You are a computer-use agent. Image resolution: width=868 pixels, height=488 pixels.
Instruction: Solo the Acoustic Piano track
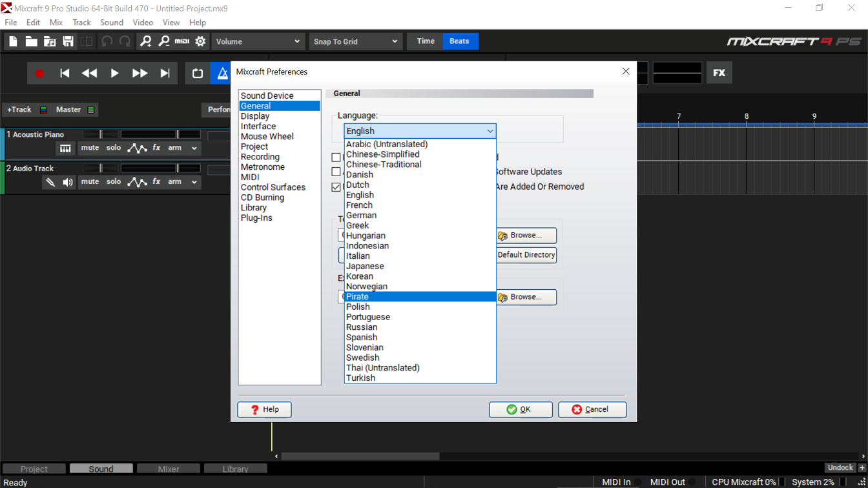[x=114, y=148]
